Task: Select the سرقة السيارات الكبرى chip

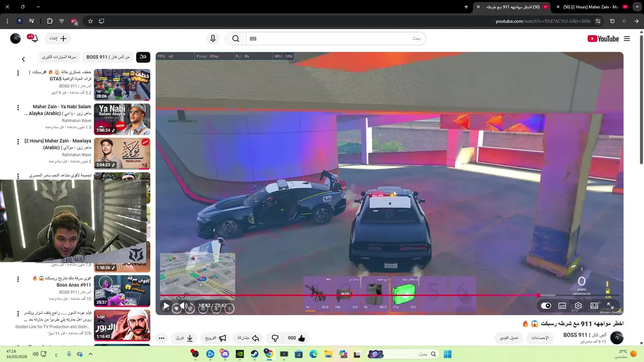Action: (59, 57)
